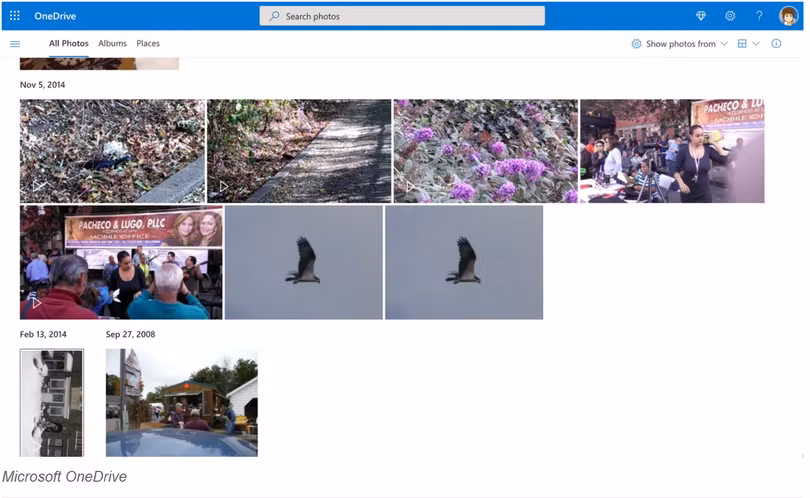810x498 pixels.
Task: Play the purple flowers video
Action: pyautogui.click(x=485, y=151)
